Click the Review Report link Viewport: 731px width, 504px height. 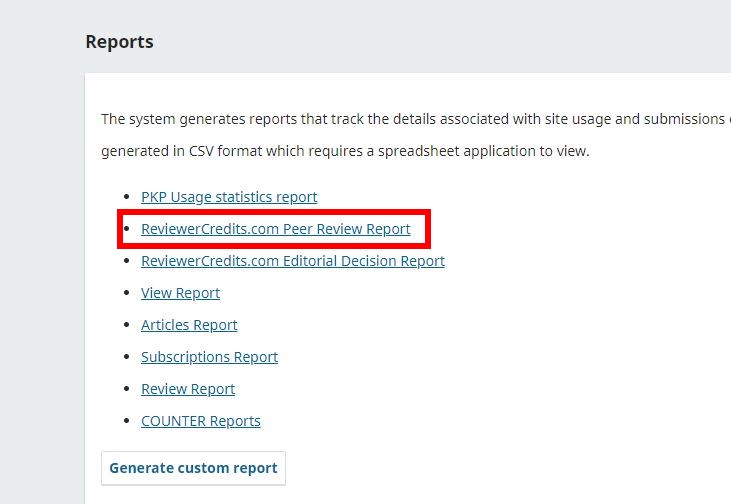pyautogui.click(x=188, y=389)
